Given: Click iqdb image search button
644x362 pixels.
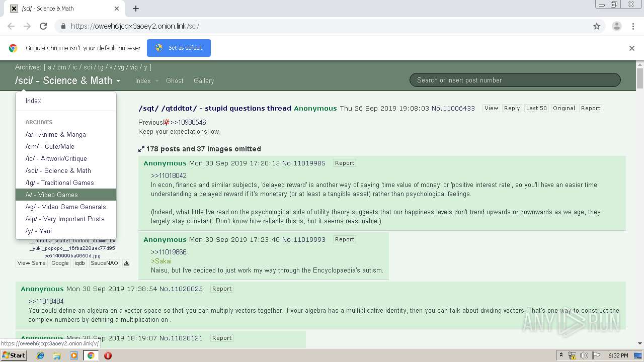Looking at the screenshot, I should pyautogui.click(x=79, y=263).
